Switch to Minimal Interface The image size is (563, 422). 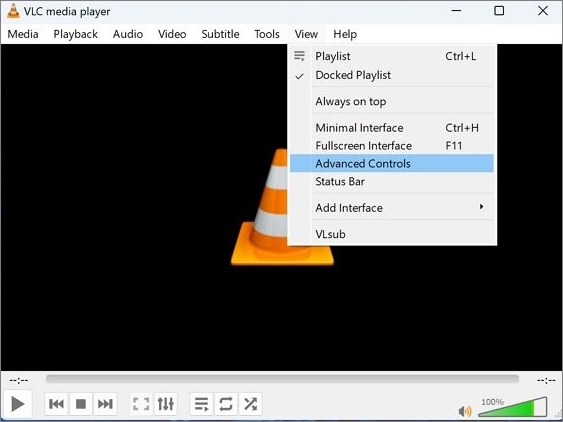(x=392, y=127)
